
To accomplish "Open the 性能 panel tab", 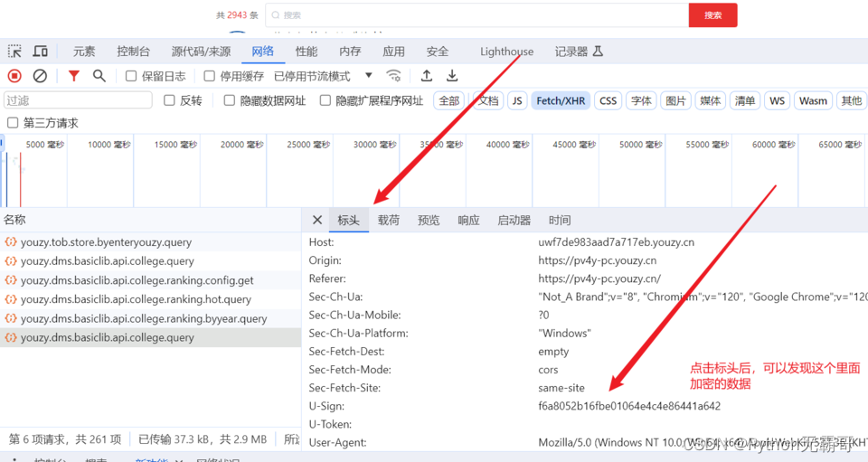I will pyautogui.click(x=307, y=52).
